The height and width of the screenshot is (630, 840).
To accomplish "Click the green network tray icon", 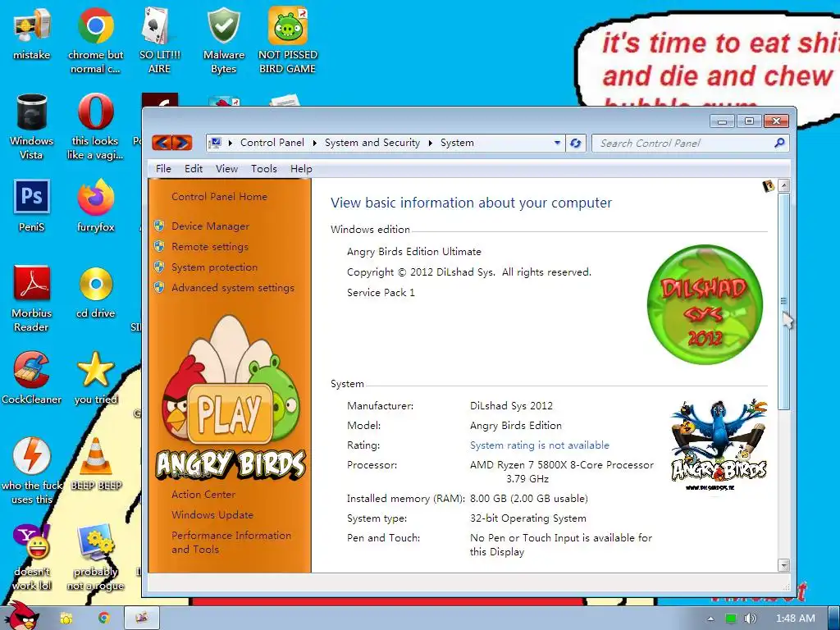I will tap(730, 619).
